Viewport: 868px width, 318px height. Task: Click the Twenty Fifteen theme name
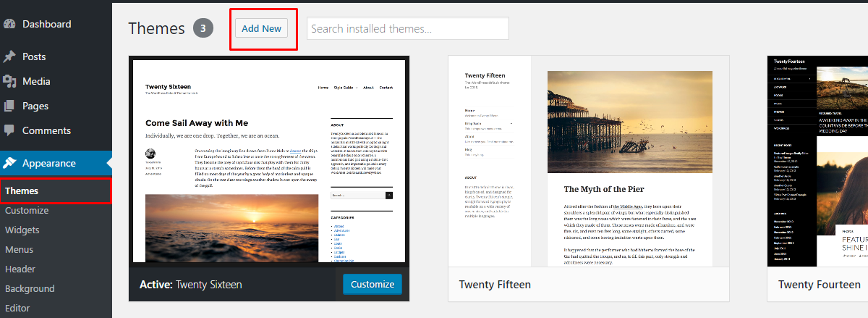(495, 285)
